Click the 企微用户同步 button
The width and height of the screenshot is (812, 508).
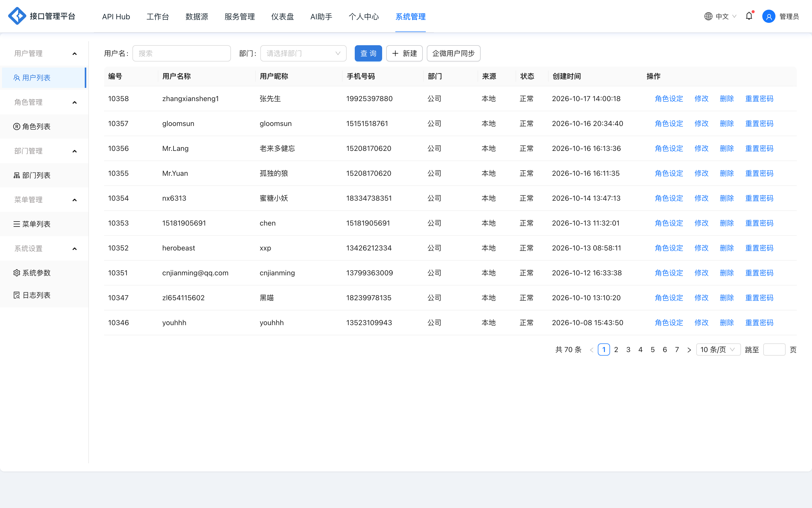[453, 53]
